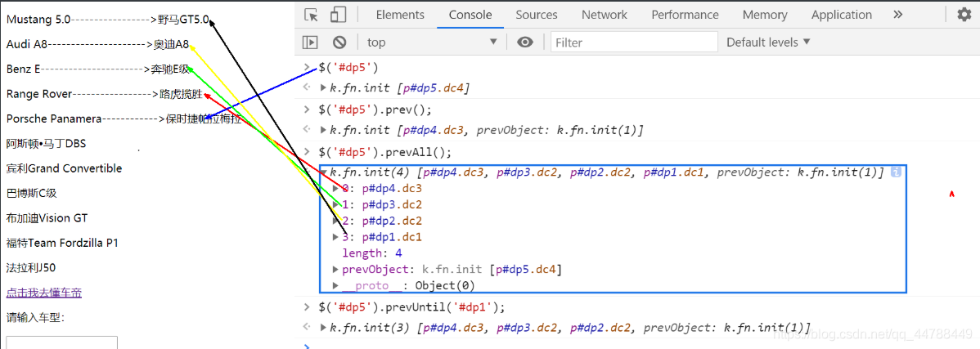Select the text 阿斯顿•马丁DBS

(x=47, y=144)
